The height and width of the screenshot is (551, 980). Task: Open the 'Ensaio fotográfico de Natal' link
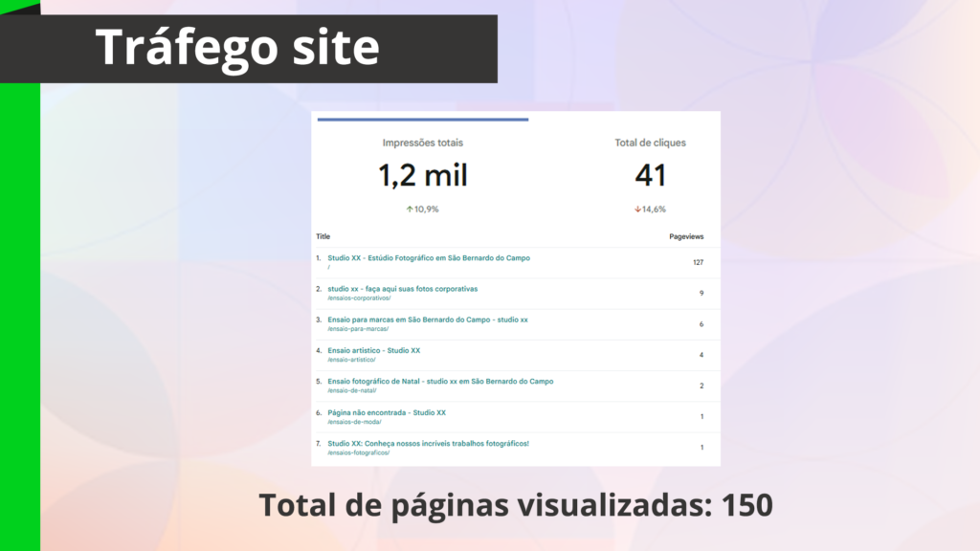pyautogui.click(x=440, y=381)
